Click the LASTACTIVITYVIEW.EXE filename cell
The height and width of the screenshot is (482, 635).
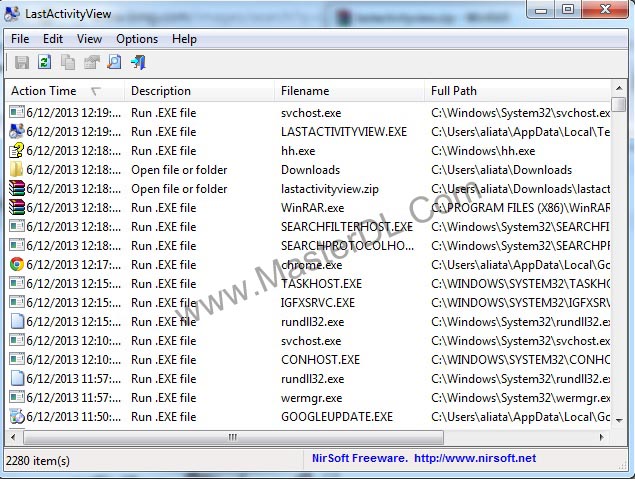pyautogui.click(x=344, y=132)
